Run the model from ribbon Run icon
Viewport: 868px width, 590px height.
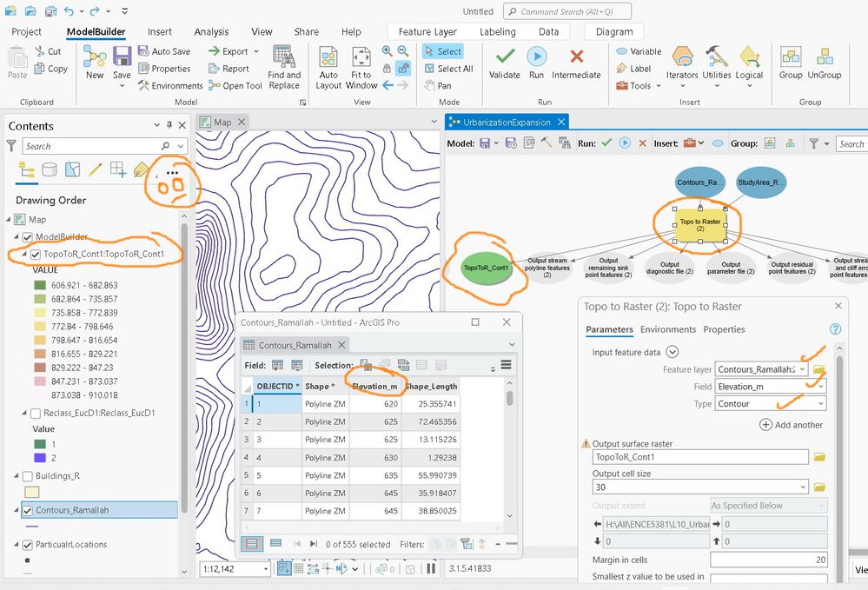536,57
